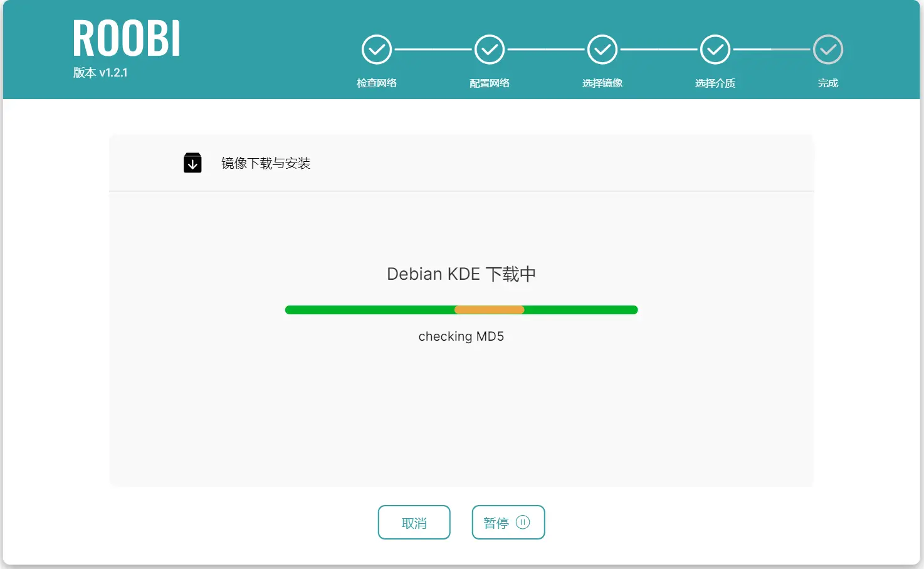Screen dimensions: 924x569
Task: Select the 配置网络 step label
Action: [x=490, y=83]
